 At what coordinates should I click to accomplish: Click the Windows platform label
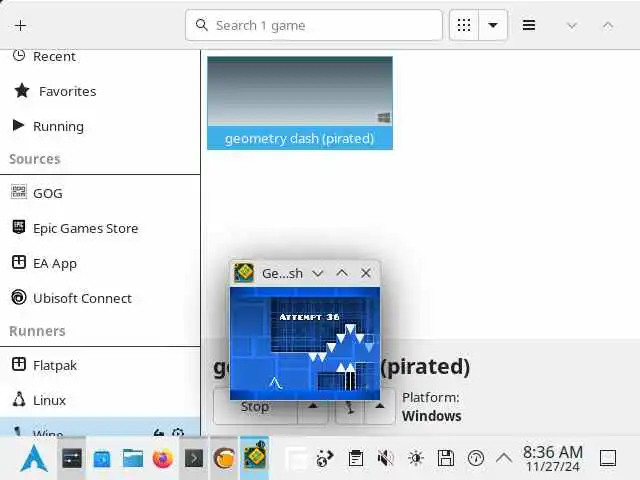[431, 416]
